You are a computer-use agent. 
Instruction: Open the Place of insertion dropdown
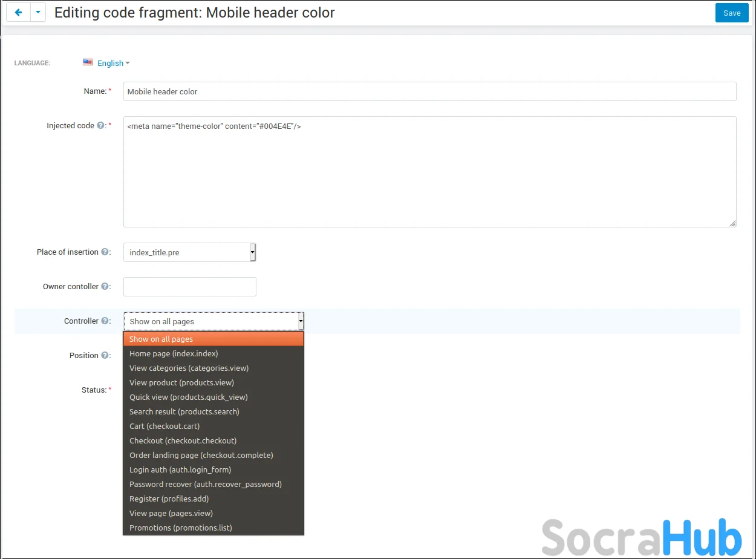pyautogui.click(x=189, y=252)
